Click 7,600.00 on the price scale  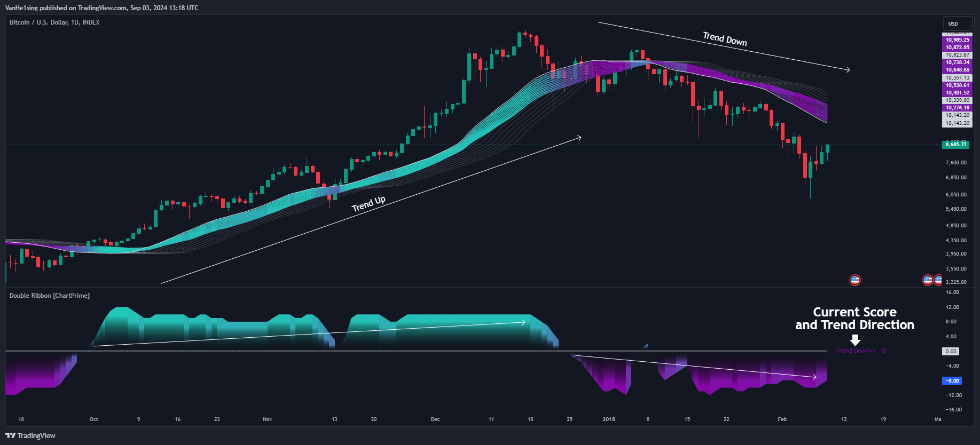pos(956,163)
